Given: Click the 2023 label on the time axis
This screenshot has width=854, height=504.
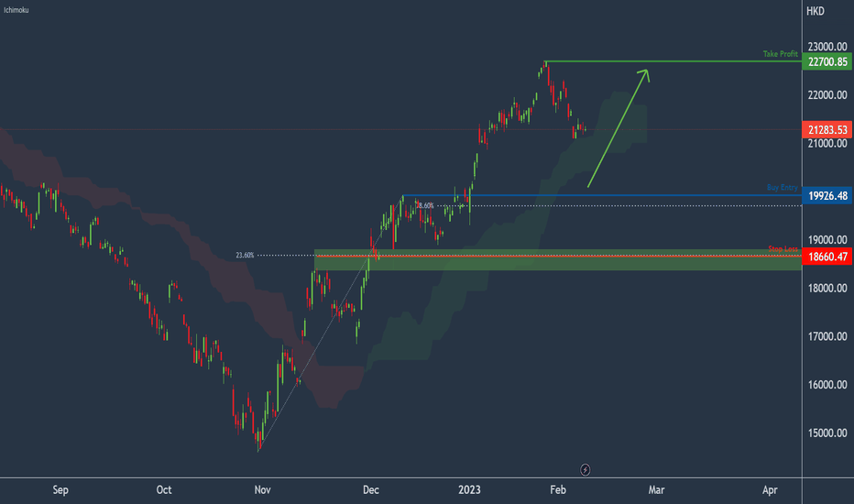Looking at the screenshot, I should (x=469, y=490).
